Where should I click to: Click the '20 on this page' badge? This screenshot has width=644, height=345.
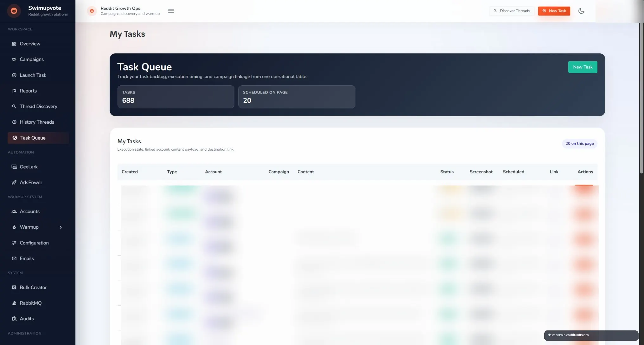(580, 144)
